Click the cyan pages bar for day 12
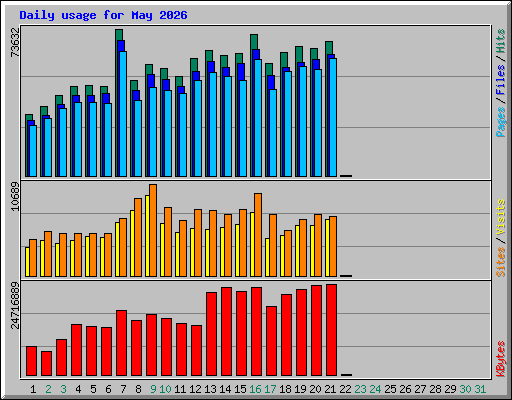 (198, 129)
